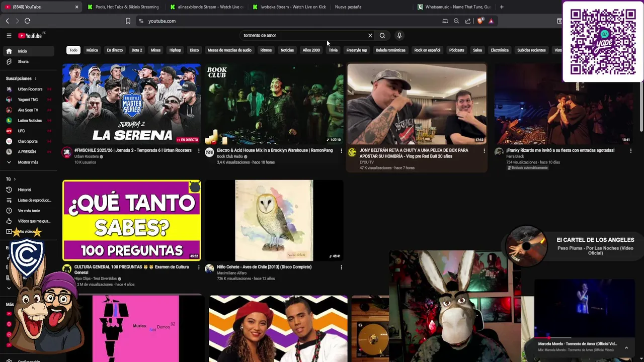The image size is (644, 362).
Task: Open the Brave shields lion icon
Action: pyautogui.click(x=480, y=21)
